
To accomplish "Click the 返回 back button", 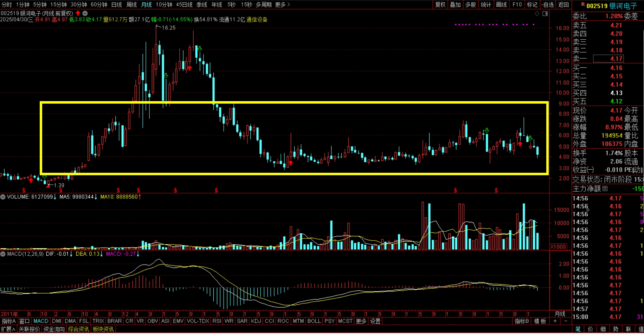I will click(x=563, y=5).
